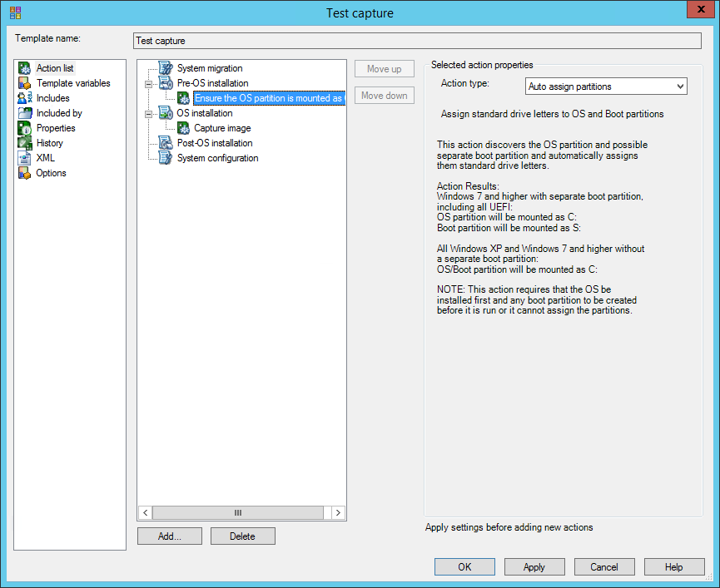Click the Included by icon
720x588 pixels.
click(x=25, y=113)
